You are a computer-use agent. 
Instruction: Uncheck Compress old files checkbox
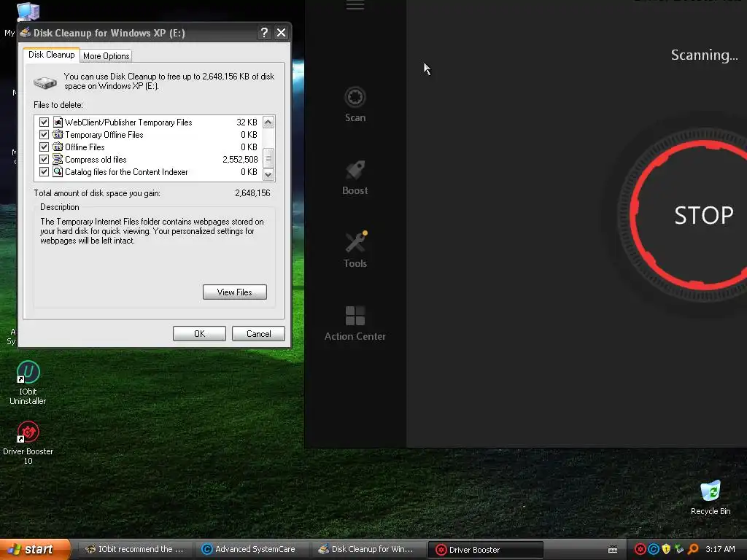44,159
